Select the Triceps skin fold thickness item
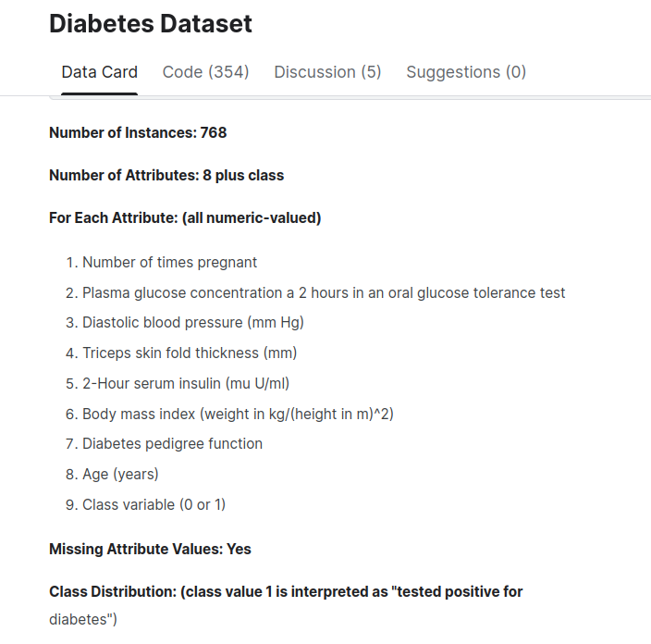 190,353
